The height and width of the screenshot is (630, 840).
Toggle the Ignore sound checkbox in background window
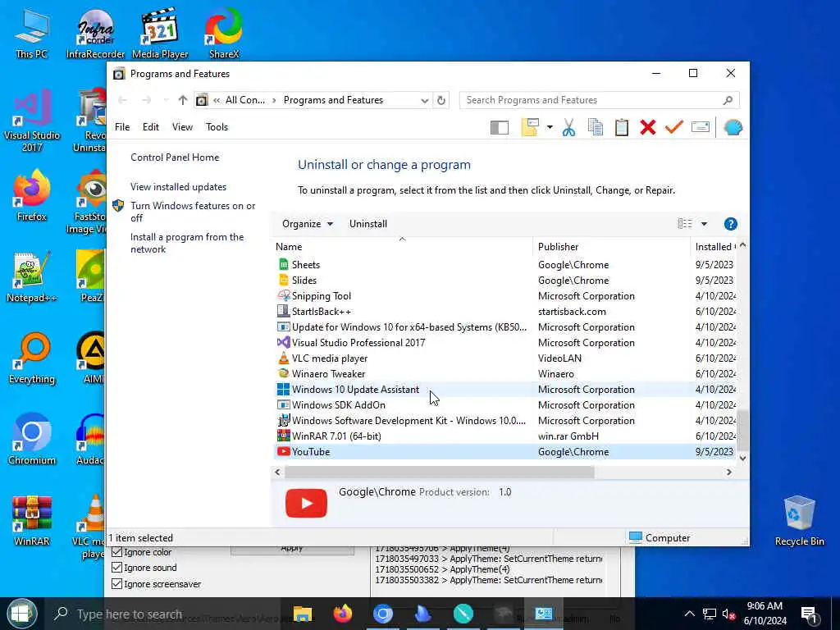click(116, 568)
